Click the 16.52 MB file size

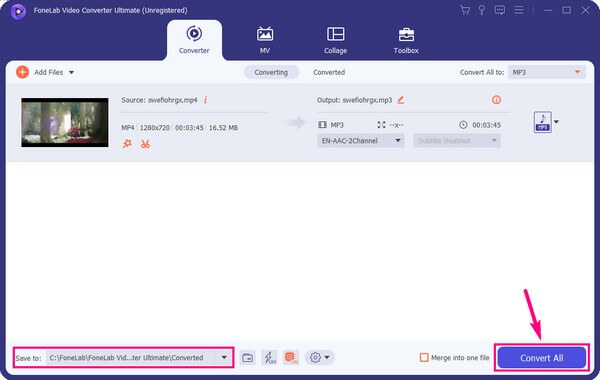tap(223, 128)
